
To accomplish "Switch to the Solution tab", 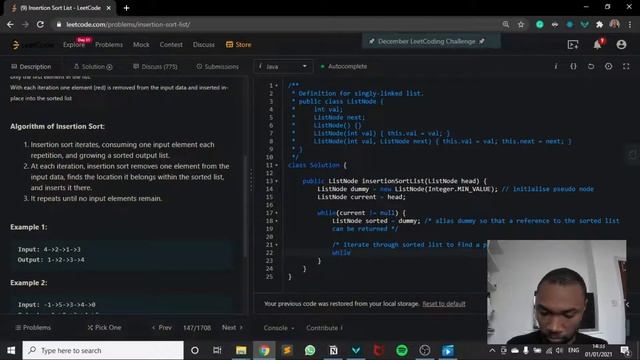I will coord(93,67).
